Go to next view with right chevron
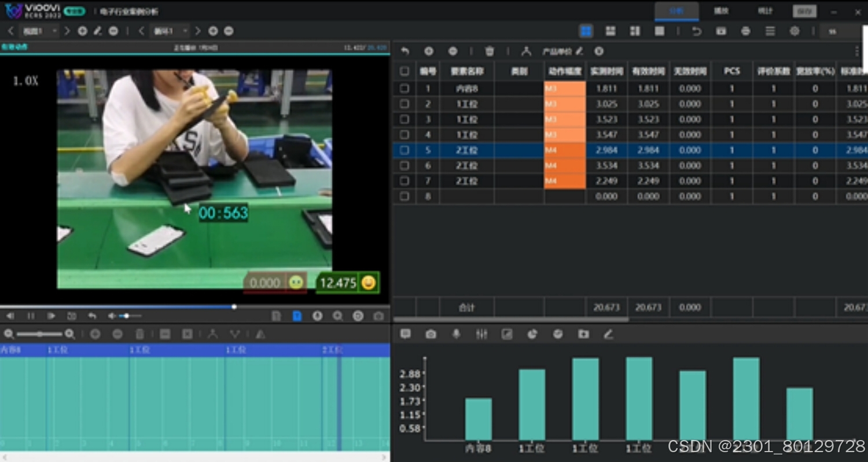The image size is (868, 462). coord(67,31)
